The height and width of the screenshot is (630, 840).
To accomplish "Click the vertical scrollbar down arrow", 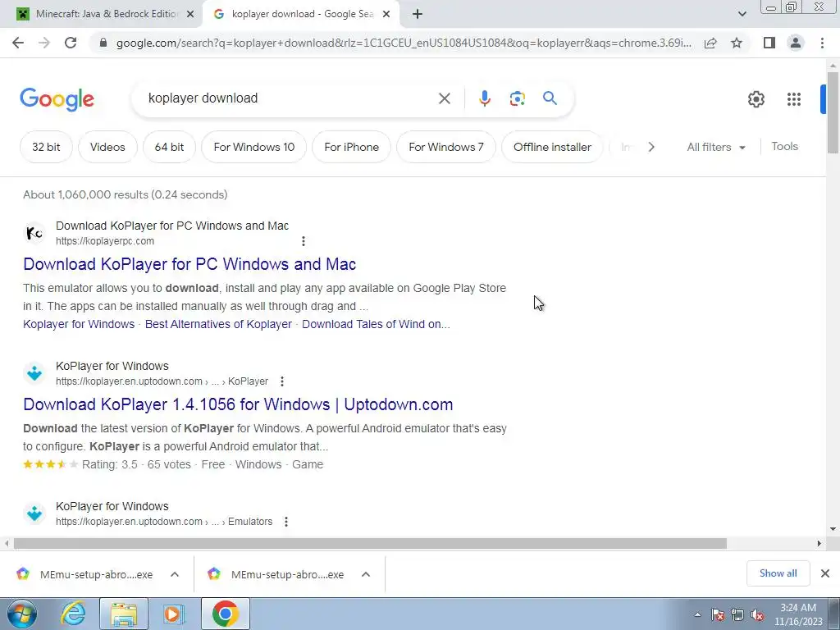I will [x=833, y=529].
